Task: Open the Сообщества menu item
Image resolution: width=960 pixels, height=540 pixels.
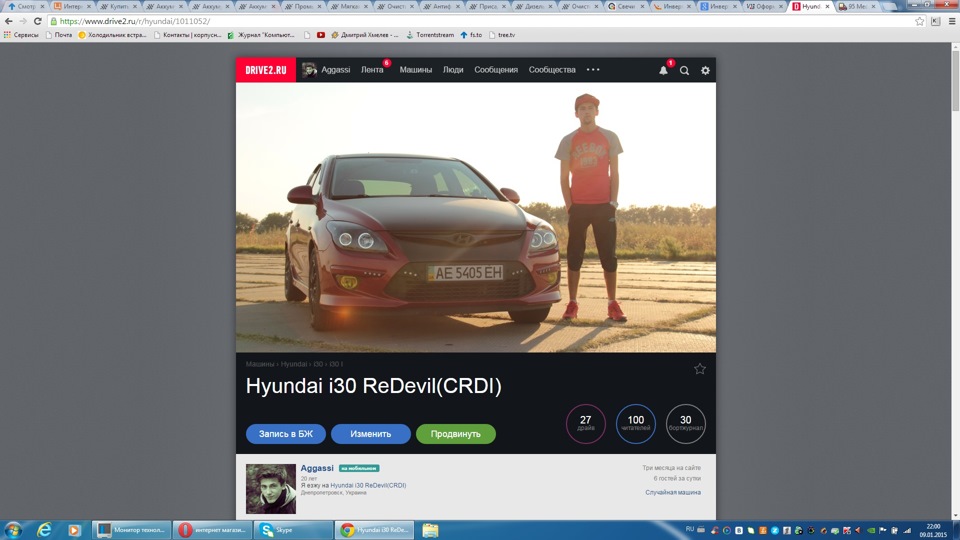Action: [x=552, y=70]
